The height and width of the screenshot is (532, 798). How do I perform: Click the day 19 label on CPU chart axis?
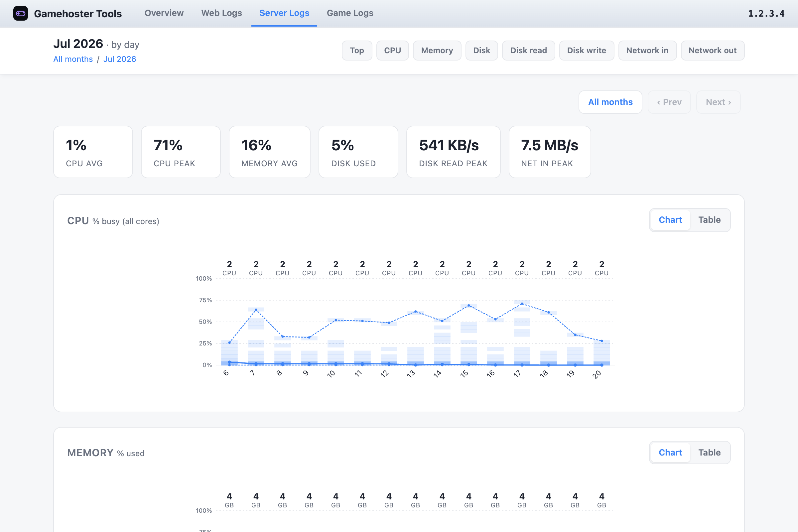[571, 374]
